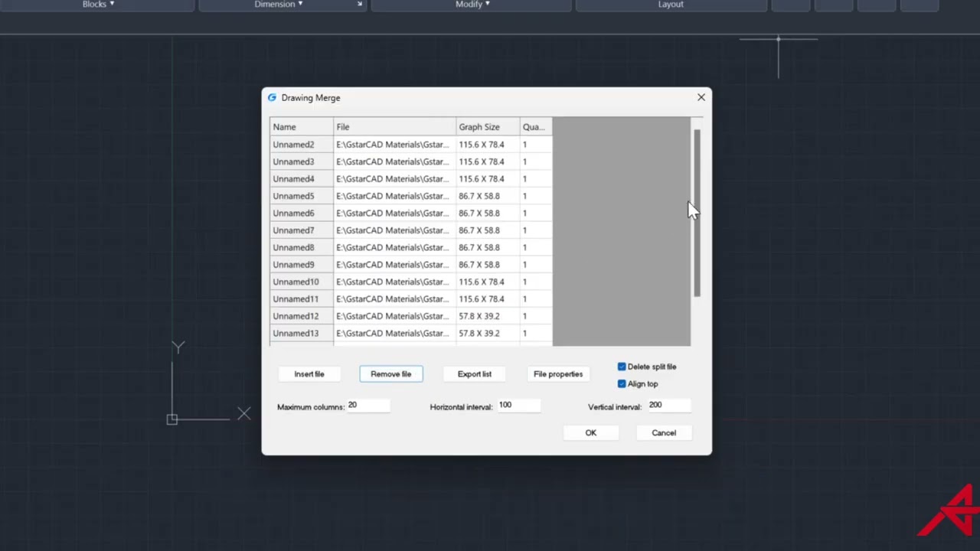The width and height of the screenshot is (980, 551).
Task: Select the Unnamed3 row
Action: [x=411, y=161]
